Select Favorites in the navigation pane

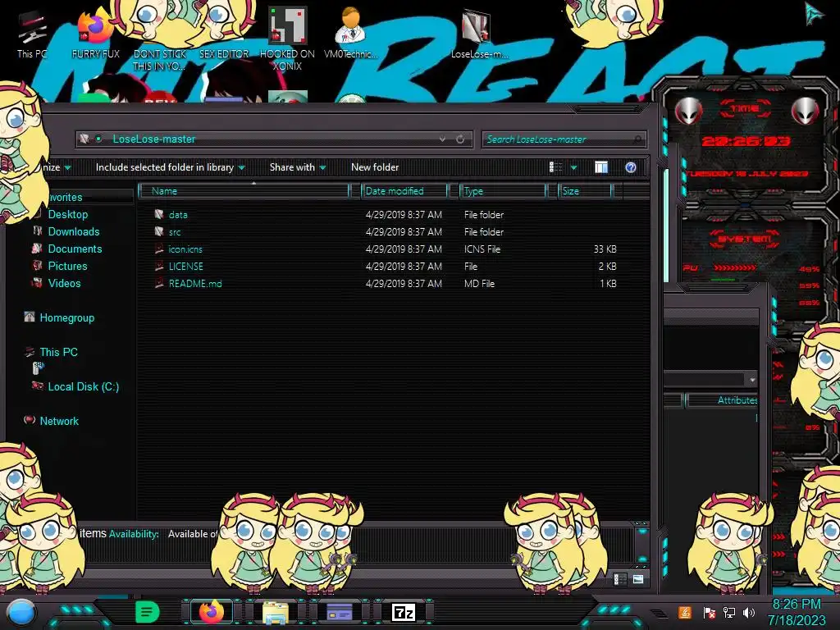(66, 197)
